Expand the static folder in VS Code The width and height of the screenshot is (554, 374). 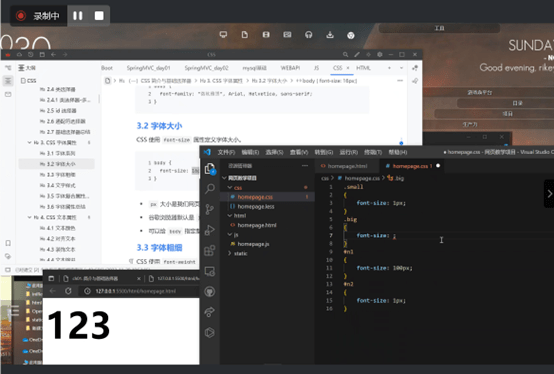(x=230, y=253)
